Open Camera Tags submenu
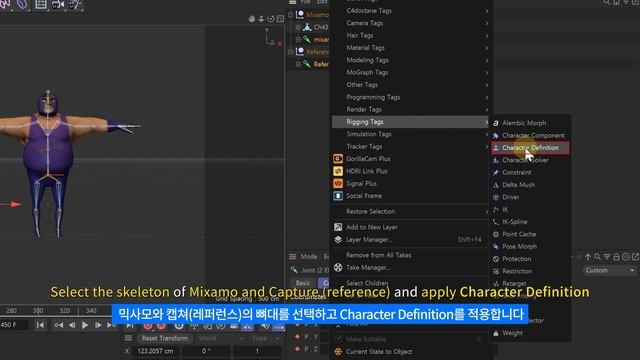This screenshot has height=360, width=640. 411,23
